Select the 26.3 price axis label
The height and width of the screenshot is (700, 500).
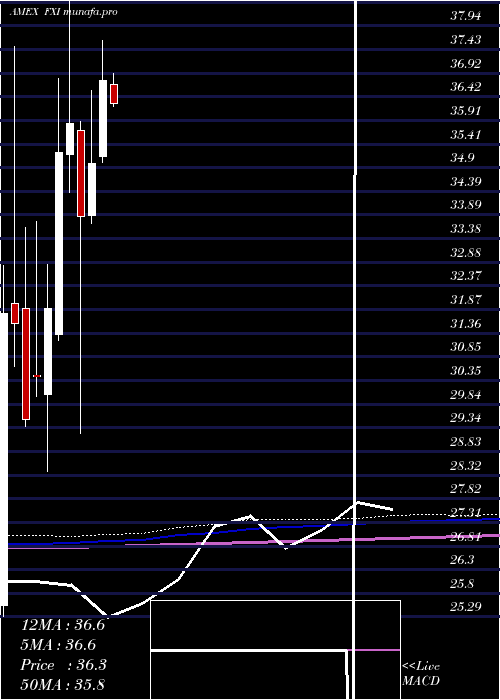click(462, 560)
